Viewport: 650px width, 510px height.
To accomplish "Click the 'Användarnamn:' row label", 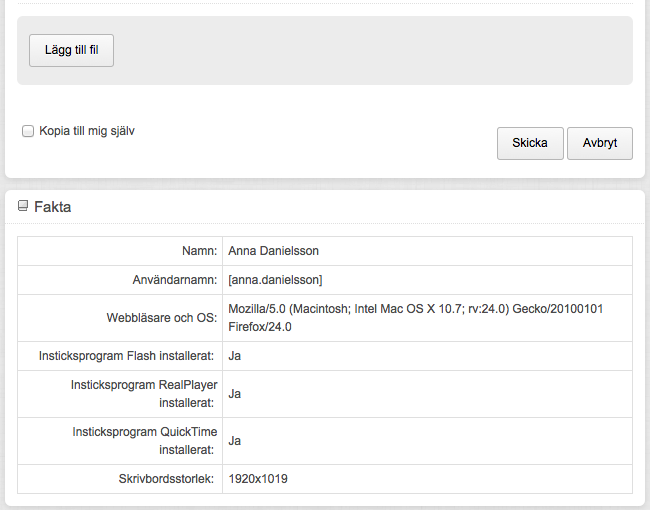I will click(175, 280).
